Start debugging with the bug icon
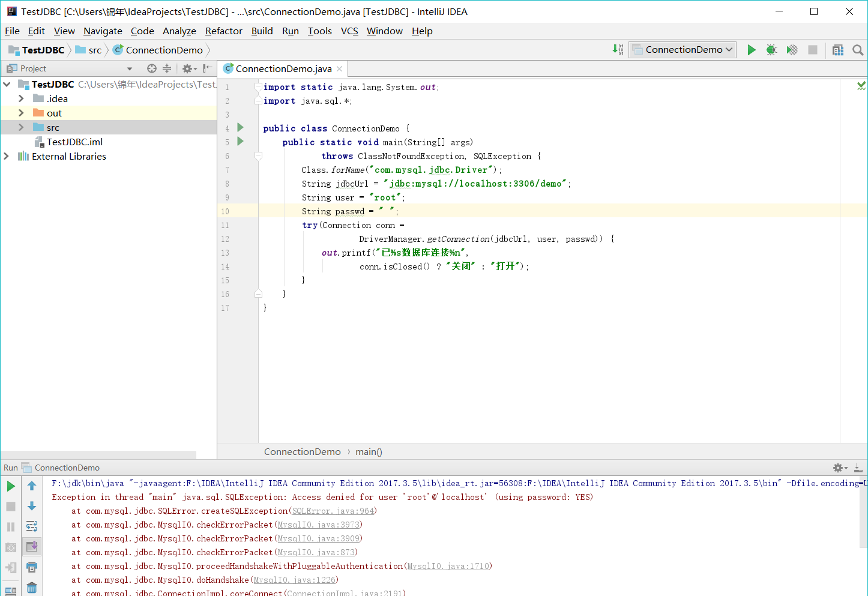The width and height of the screenshot is (868, 596). coord(772,50)
